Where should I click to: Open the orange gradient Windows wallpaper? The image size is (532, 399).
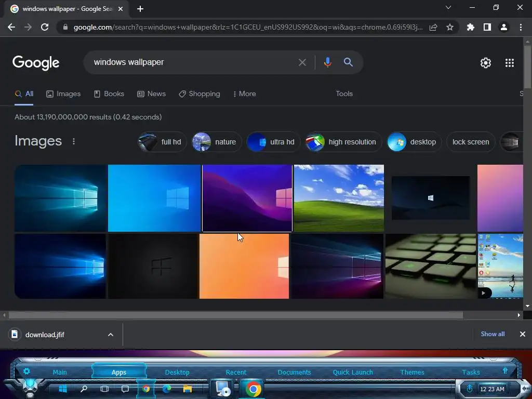coord(244,267)
